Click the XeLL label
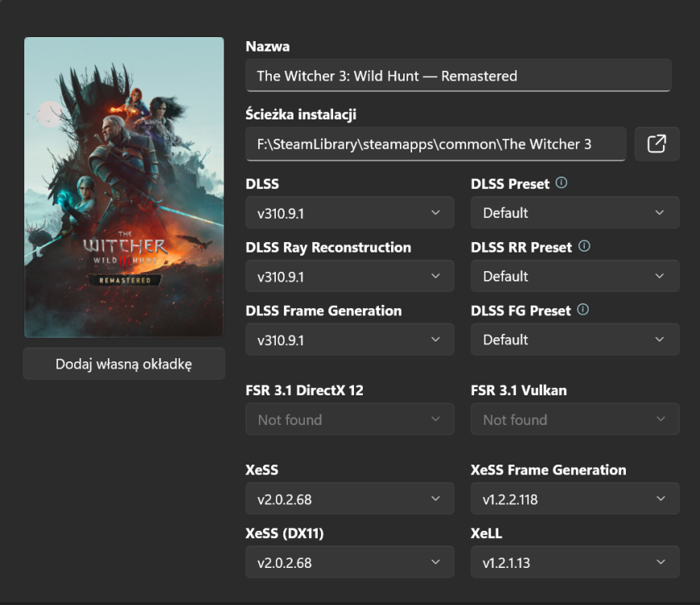This screenshot has height=605, width=700. pyautogui.click(x=486, y=533)
